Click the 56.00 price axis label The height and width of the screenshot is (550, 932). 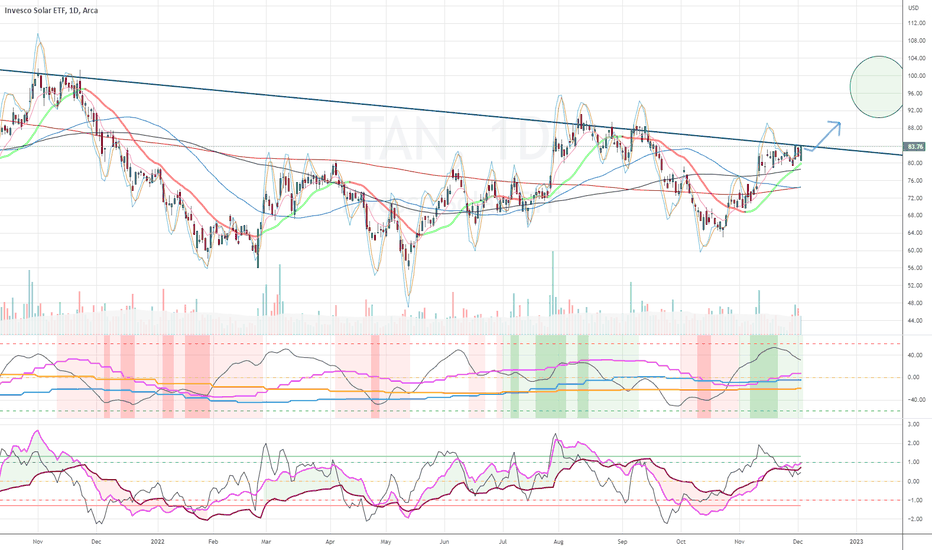click(x=915, y=268)
